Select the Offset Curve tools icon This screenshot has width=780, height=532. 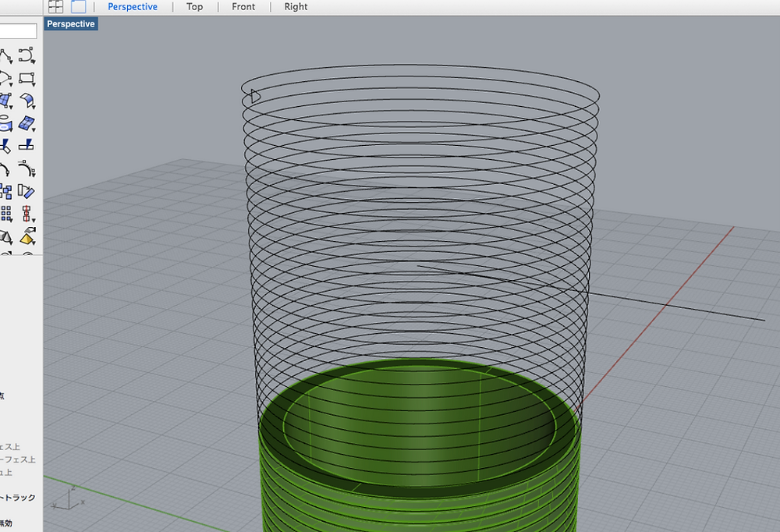(x=27, y=168)
